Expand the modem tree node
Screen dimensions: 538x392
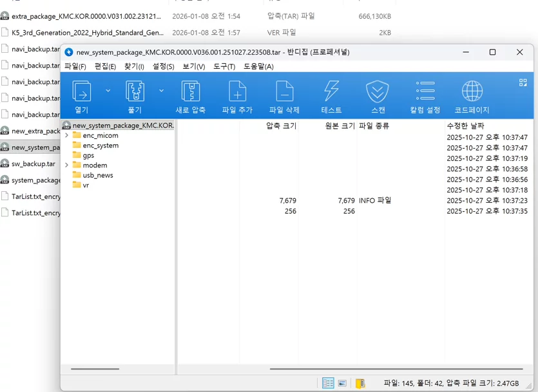[66, 165]
